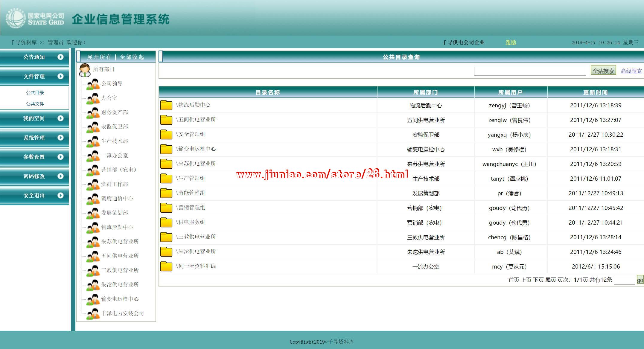The image size is (644, 349).
Task: Click the State Grid logo icon
Action: click(16, 19)
